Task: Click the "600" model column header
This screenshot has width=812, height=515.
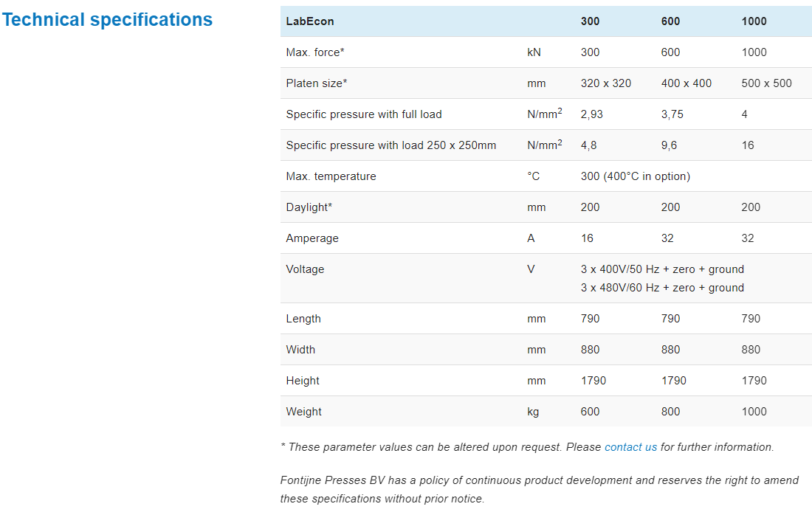Action: point(670,21)
